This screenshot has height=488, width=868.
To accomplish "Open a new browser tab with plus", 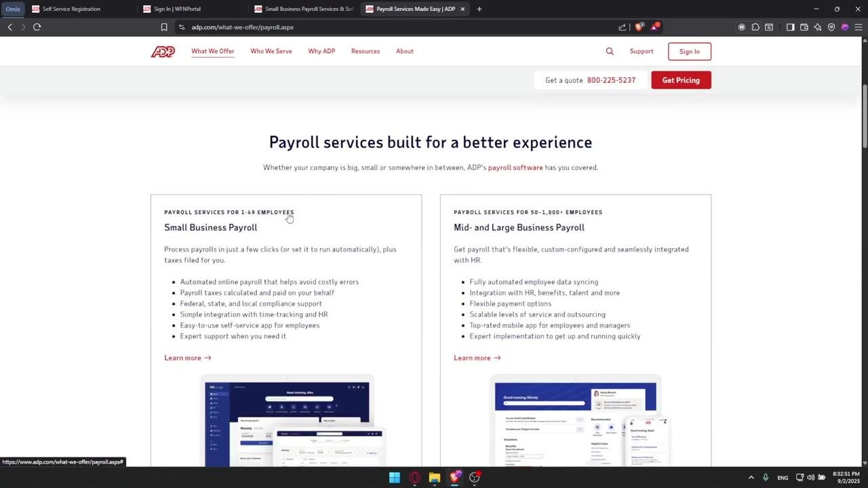I will coord(479,9).
